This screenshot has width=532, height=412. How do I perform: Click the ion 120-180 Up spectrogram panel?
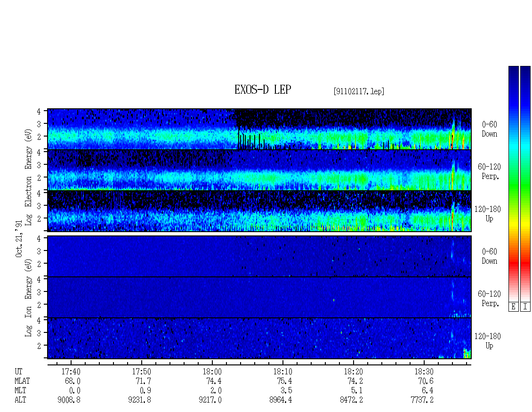[x=259, y=339]
